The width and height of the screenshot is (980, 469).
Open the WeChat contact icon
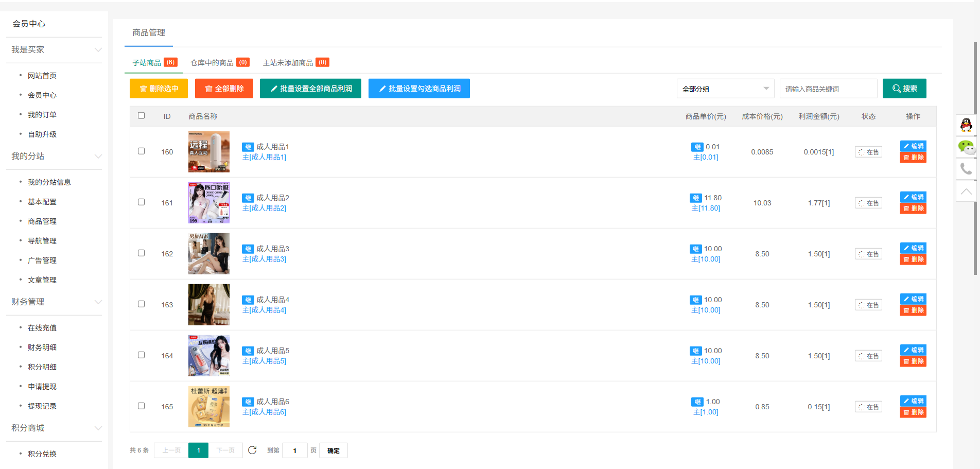pyautogui.click(x=966, y=147)
